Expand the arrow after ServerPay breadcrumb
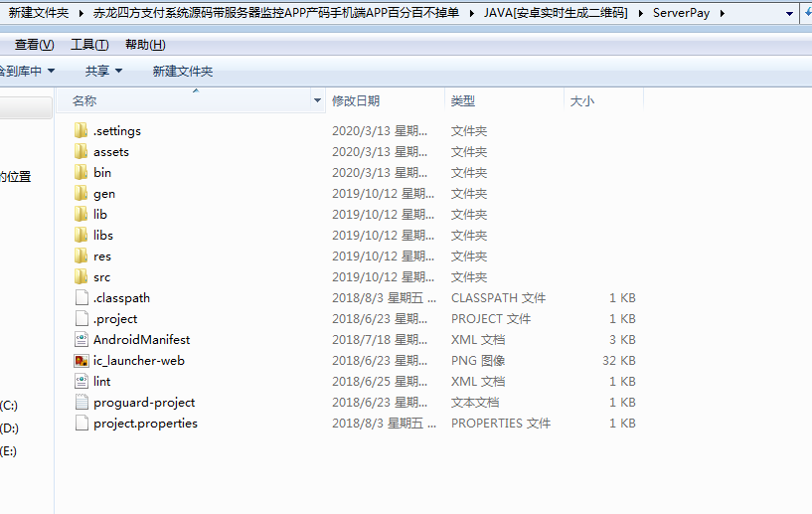This screenshot has width=812, height=514. click(722, 13)
